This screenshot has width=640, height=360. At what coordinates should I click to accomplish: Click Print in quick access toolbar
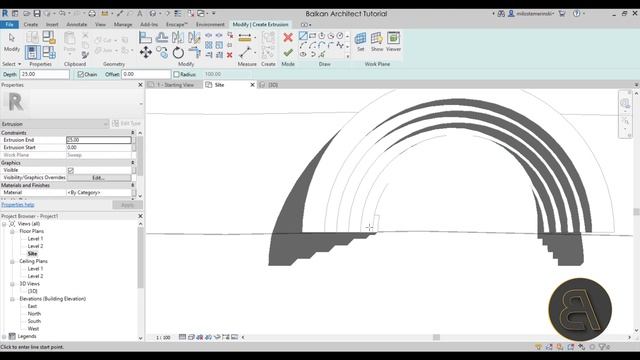point(92,13)
